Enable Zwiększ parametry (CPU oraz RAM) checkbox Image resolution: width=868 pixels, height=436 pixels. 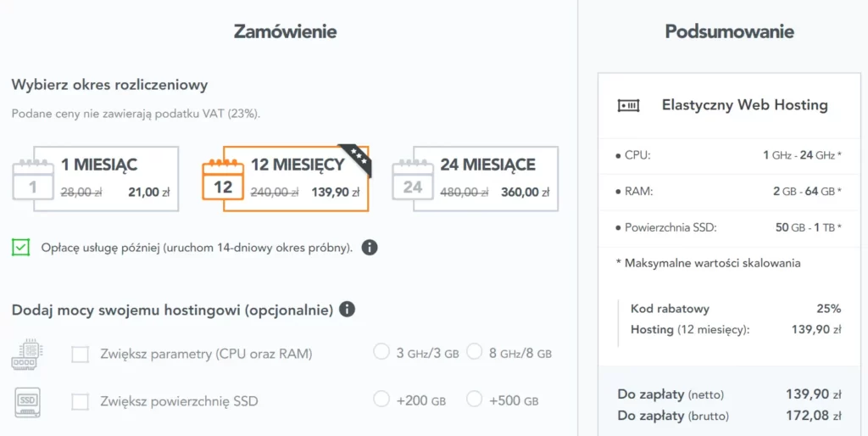coord(81,354)
